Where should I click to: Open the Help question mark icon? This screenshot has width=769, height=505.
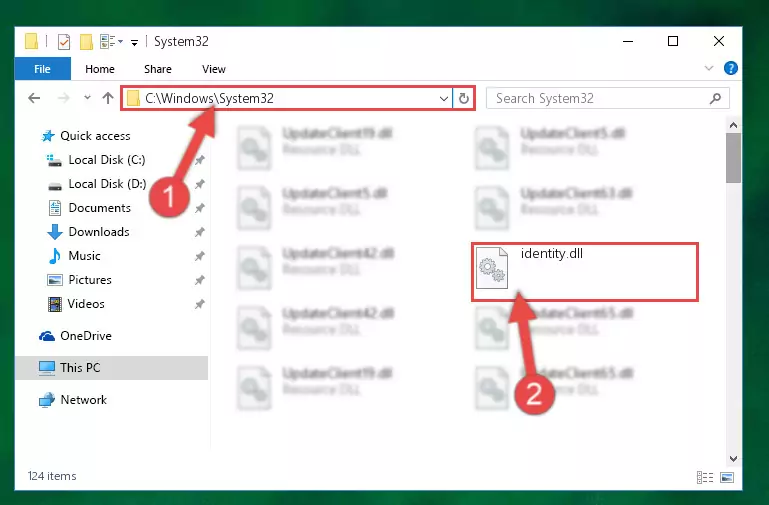730,68
